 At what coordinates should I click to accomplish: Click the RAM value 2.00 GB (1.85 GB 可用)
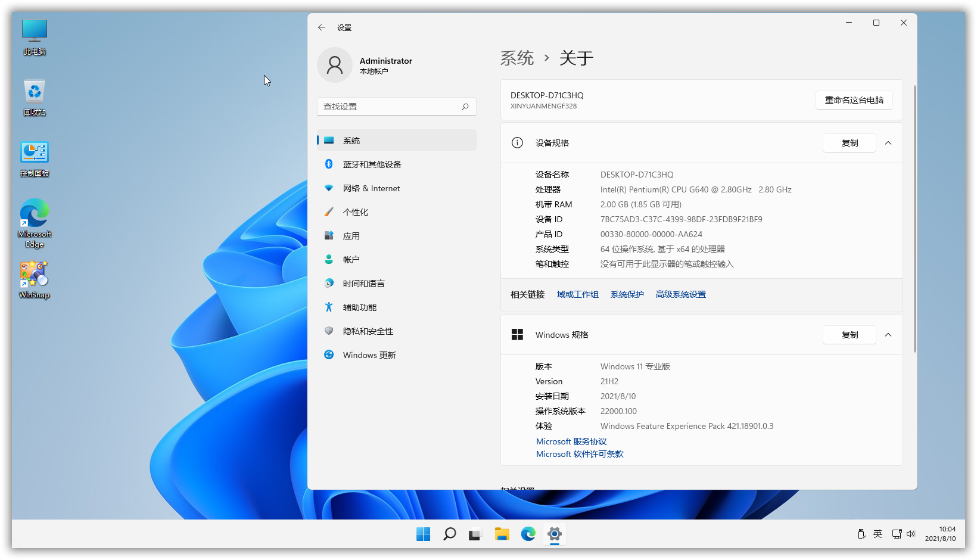point(641,204)
